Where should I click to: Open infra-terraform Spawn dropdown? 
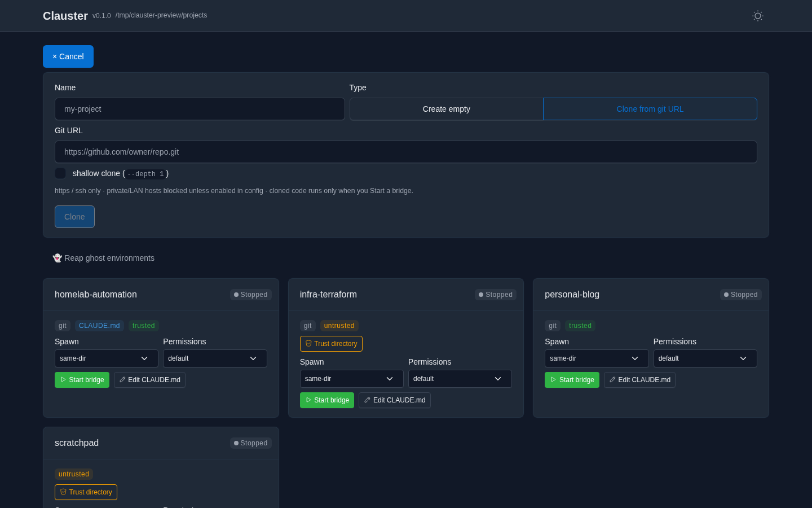[x=352, y=379]
